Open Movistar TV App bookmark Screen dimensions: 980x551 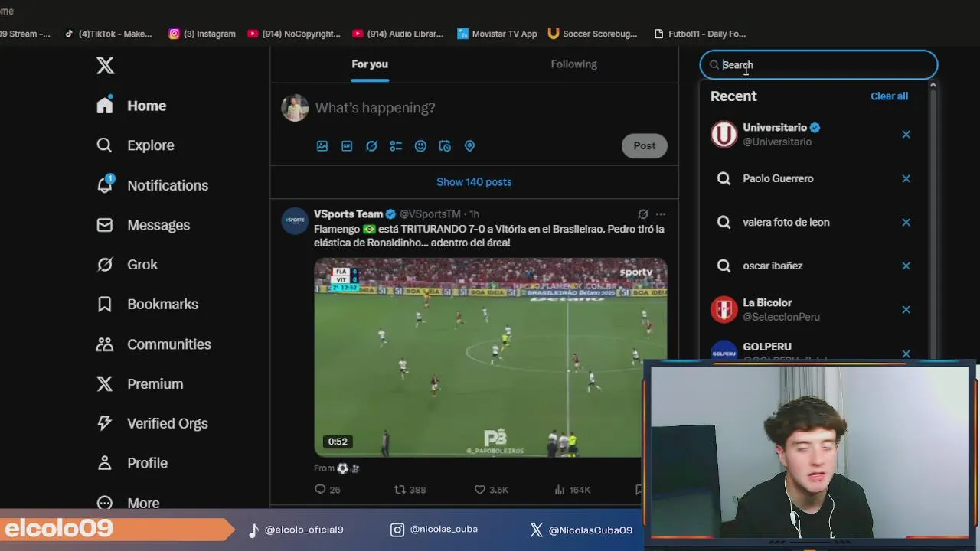pos(497,34)
